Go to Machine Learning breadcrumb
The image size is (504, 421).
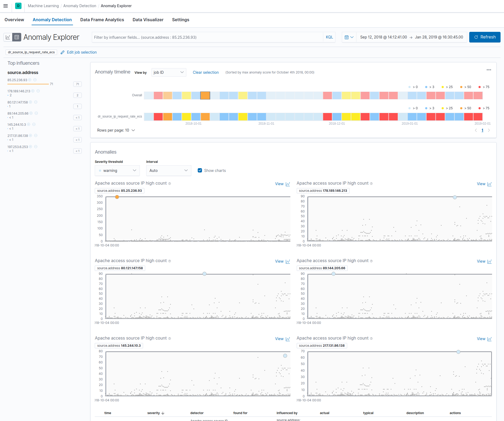pos(43,6)
